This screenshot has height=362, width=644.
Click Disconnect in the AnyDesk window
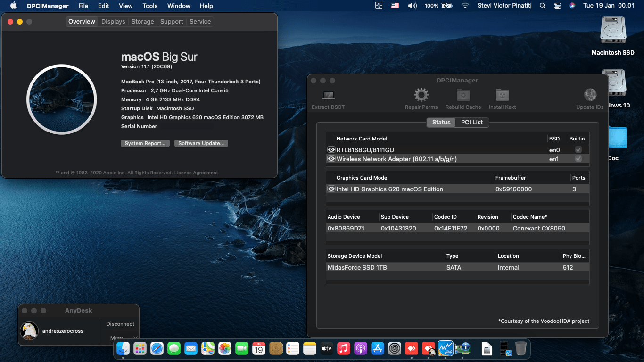pos(120,324)
